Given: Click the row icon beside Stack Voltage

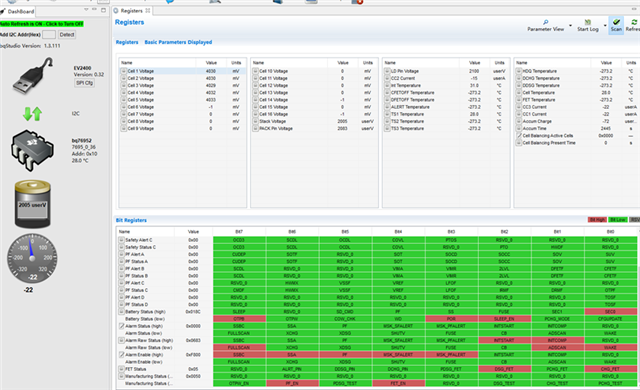Looking at the screenshot, I should tap(256, 121).
